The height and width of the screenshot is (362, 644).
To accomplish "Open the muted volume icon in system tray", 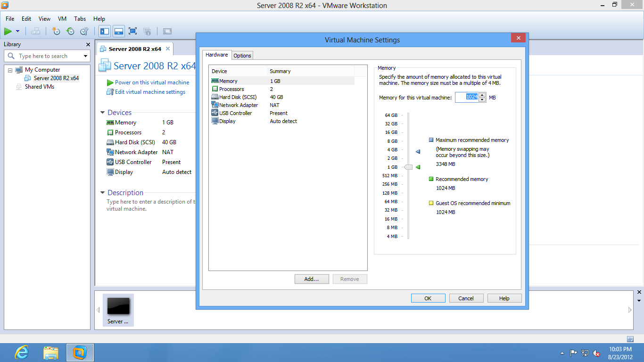I will click(x=596, y=353).
